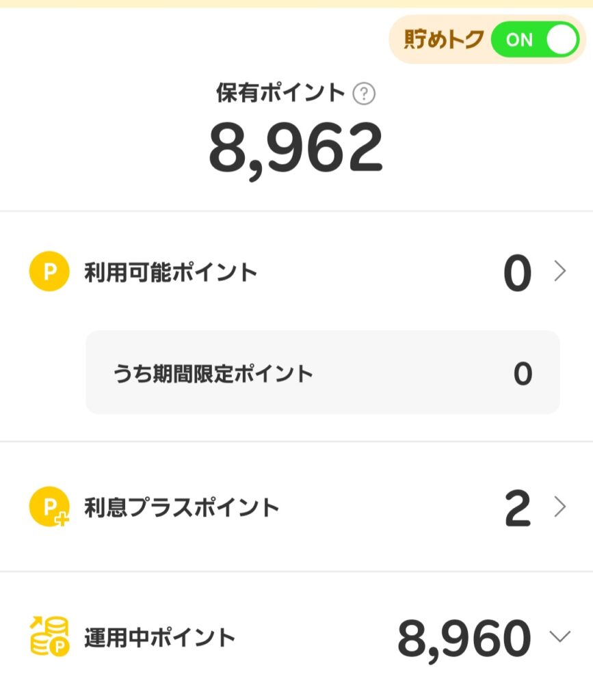Image resolution: width=593 pixels, height=700 pixels.
Task: Click the 保有ポイント heading
Action: [280, 93]
